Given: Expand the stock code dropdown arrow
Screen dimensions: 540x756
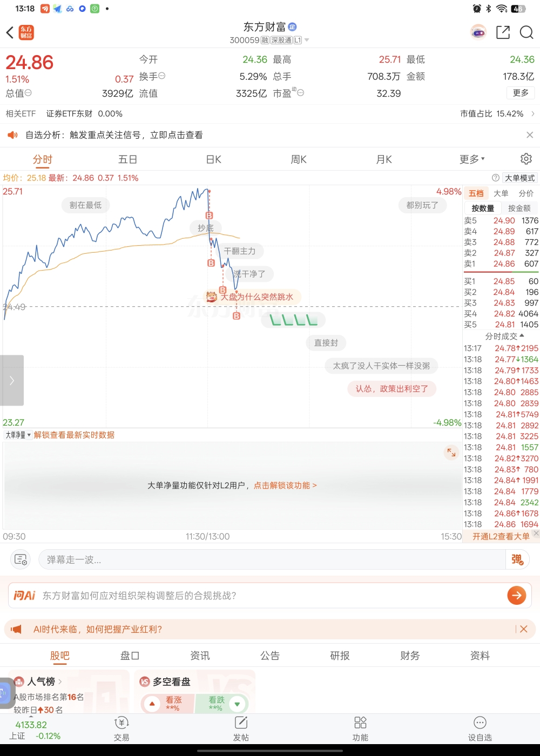Looking at the screenshot, I should coord(307,40).
